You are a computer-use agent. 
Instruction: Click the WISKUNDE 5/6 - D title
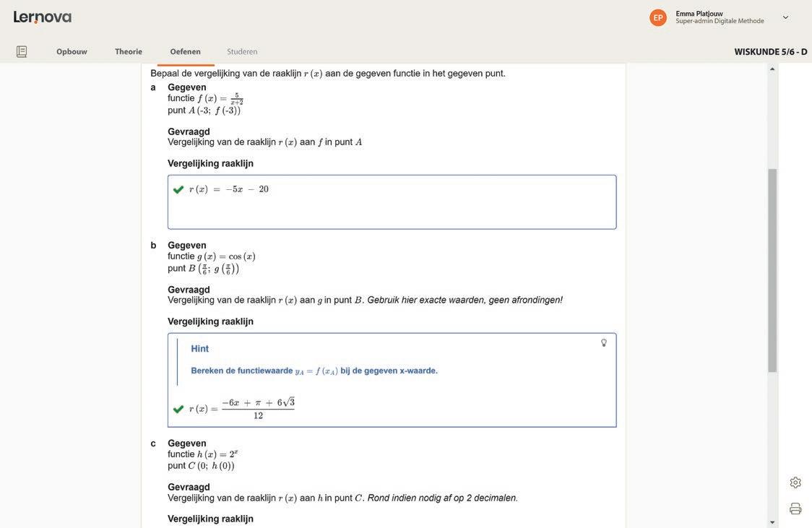771,51
